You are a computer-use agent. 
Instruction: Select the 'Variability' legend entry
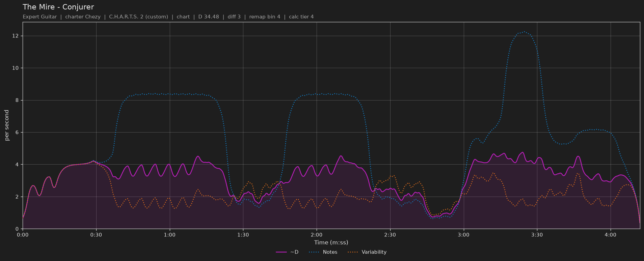tap(367, 252)
